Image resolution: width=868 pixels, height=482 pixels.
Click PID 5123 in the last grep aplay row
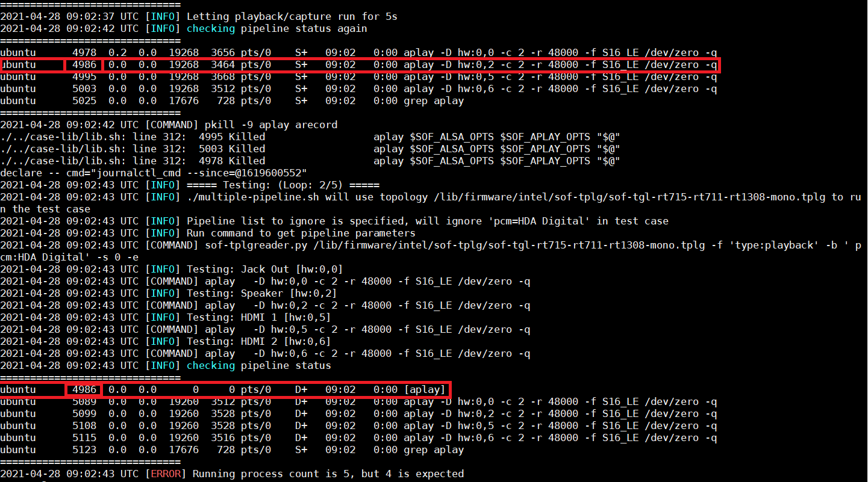point(84,450)
